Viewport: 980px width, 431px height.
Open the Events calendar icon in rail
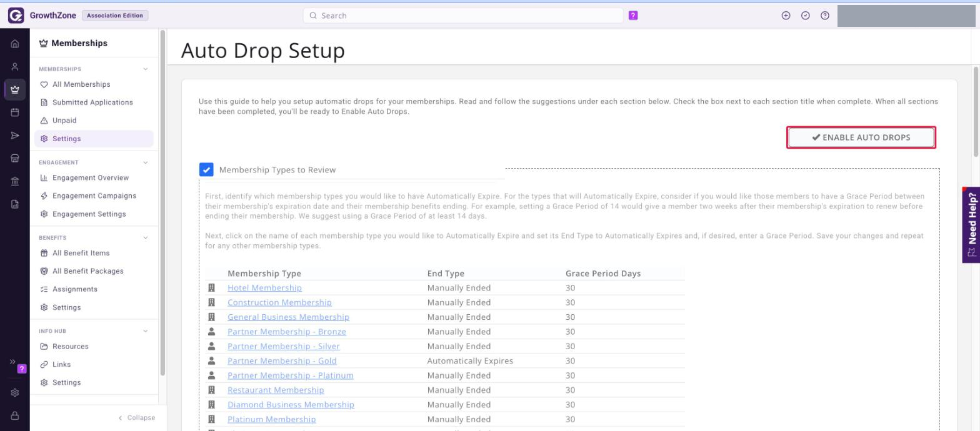[15, 112]
